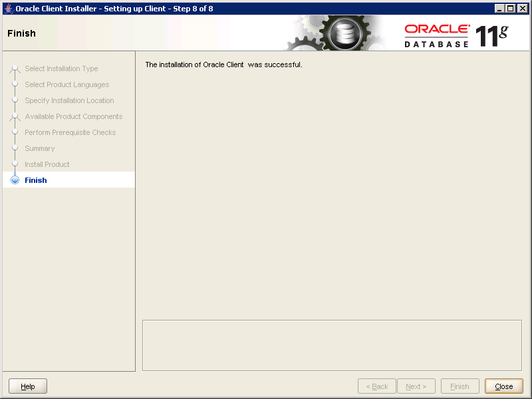Click Select Installation Type step

pyautogui.click(x=61, y=68)
